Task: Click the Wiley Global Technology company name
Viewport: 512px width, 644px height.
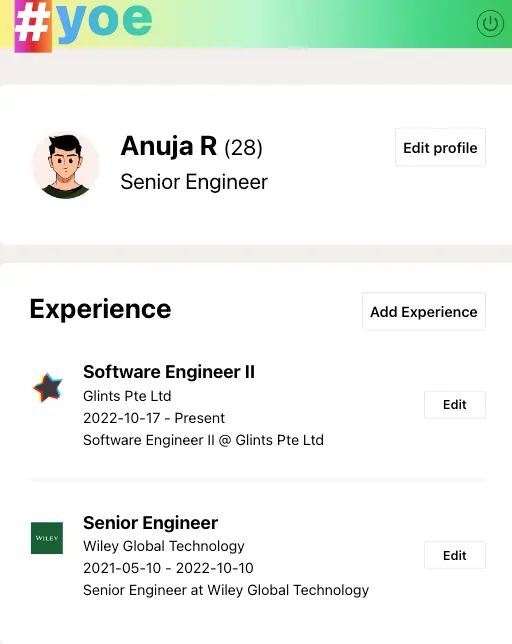Action: 163,546
